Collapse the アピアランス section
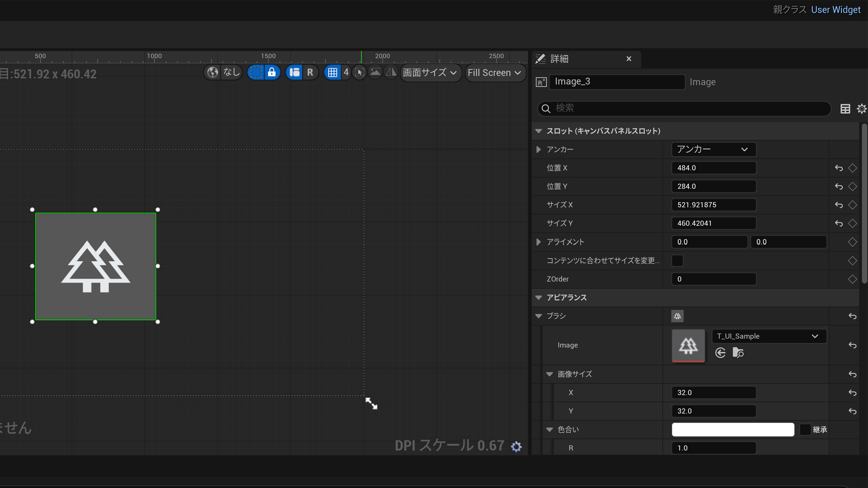 (x=538, y=297)
